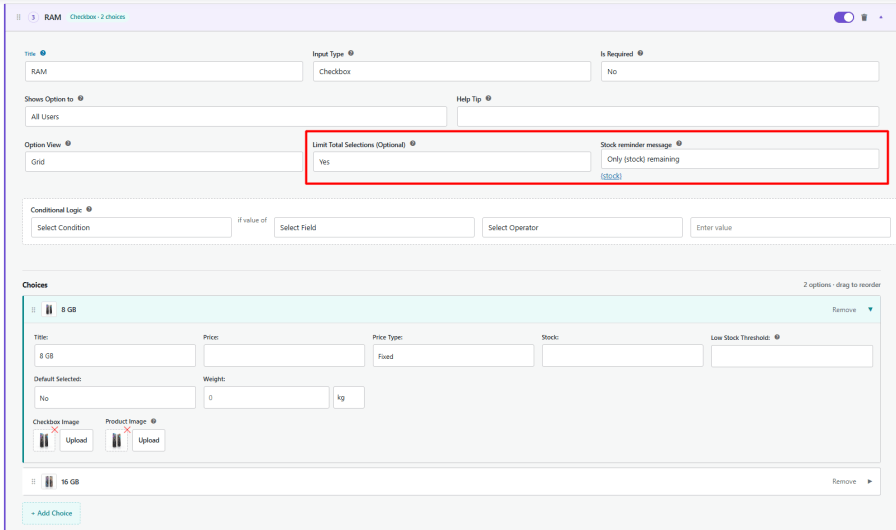Open the Select Condition dropdown
This screenshot has height=530, width=896.
click(x=131, y=227)
